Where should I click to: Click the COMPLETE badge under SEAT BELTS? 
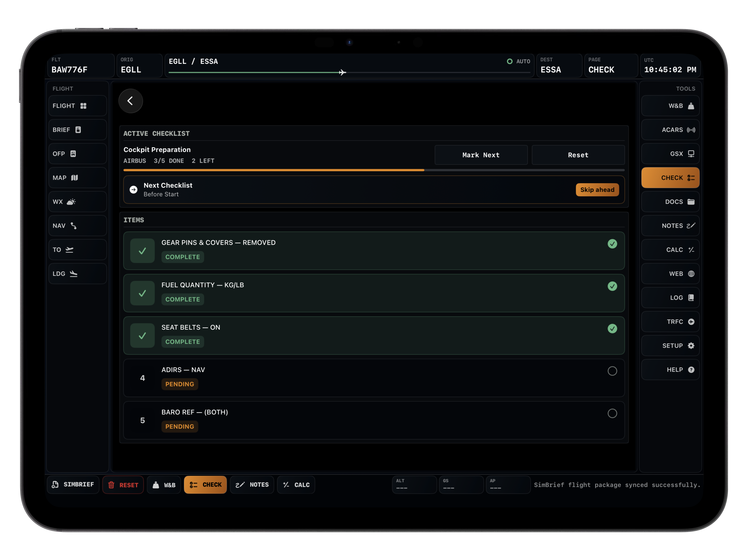pyautogui.click(x=183, y=342)
